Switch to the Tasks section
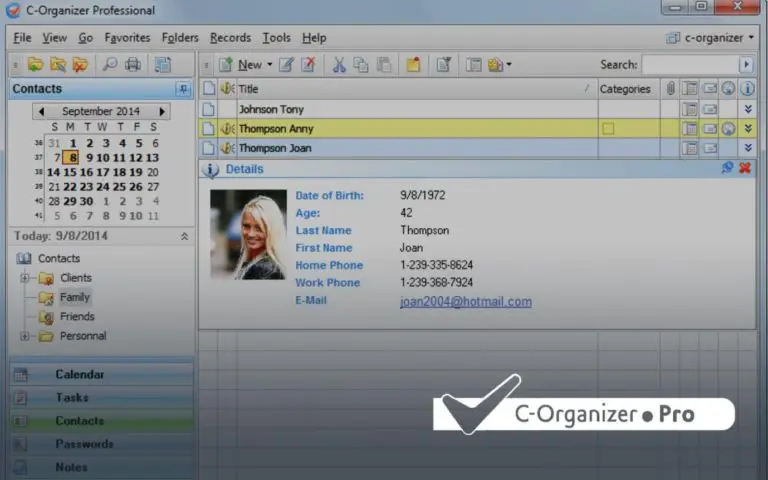 pyautogui.click(x=101, y=398)
